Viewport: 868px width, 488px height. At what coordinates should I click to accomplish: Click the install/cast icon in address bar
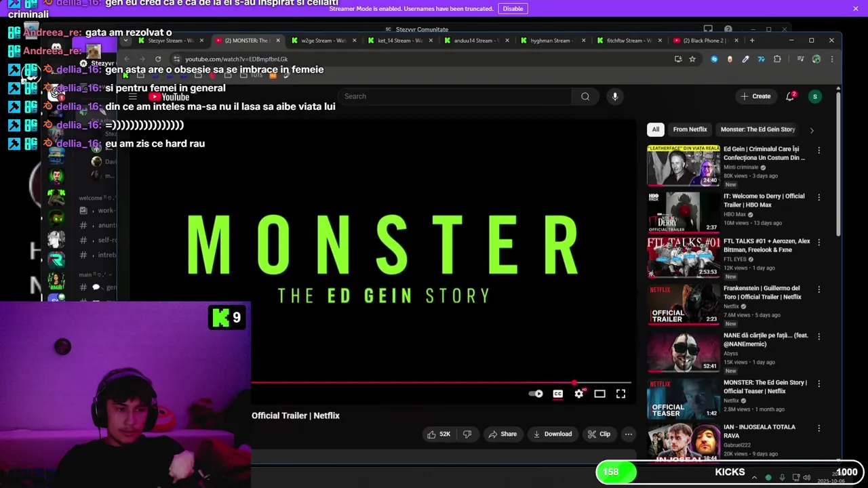pyautogui.click(x=678, y=59)
